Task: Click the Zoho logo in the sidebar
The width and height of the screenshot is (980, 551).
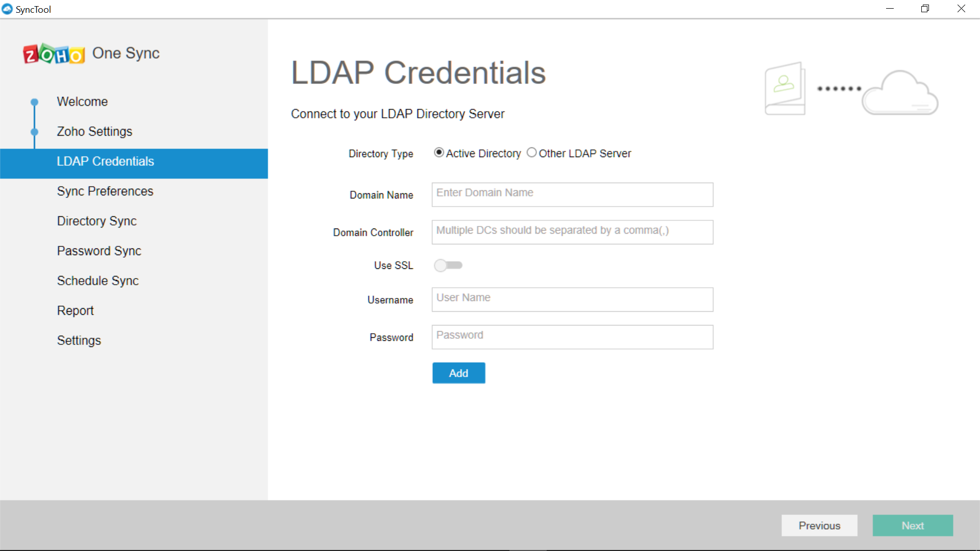Action: [x=54, y=53]
